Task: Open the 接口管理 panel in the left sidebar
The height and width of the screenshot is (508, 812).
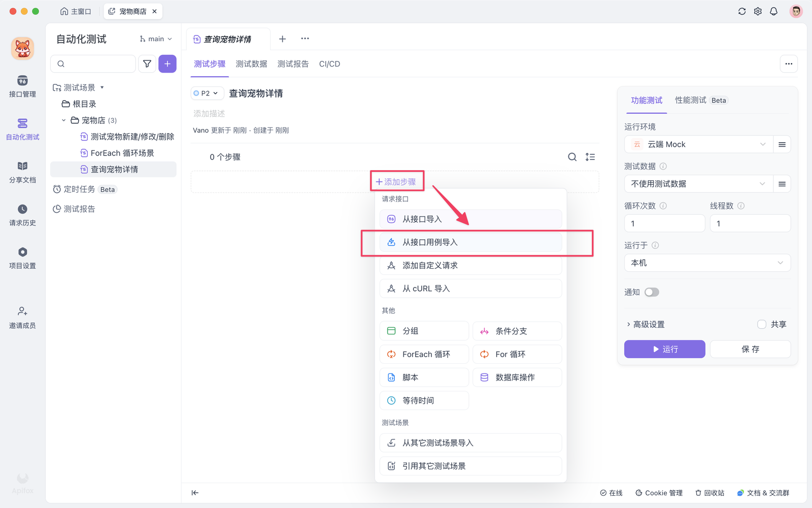Action: click(x=22, y=86)
